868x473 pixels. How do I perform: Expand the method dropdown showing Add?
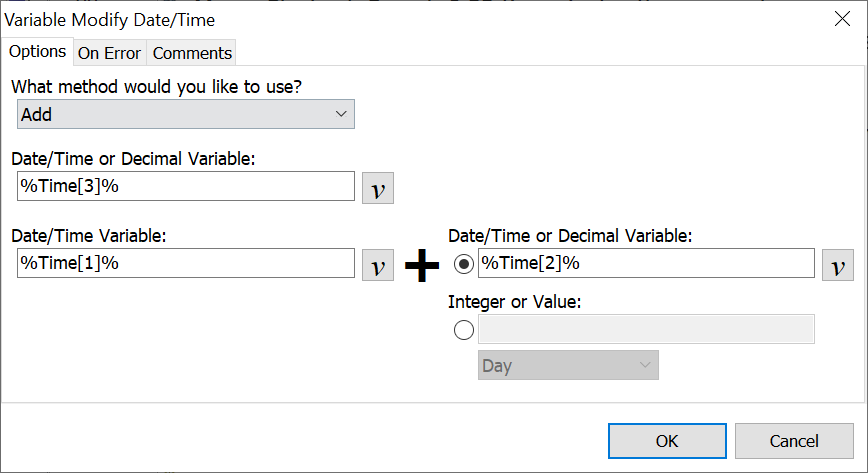(186, 115)
